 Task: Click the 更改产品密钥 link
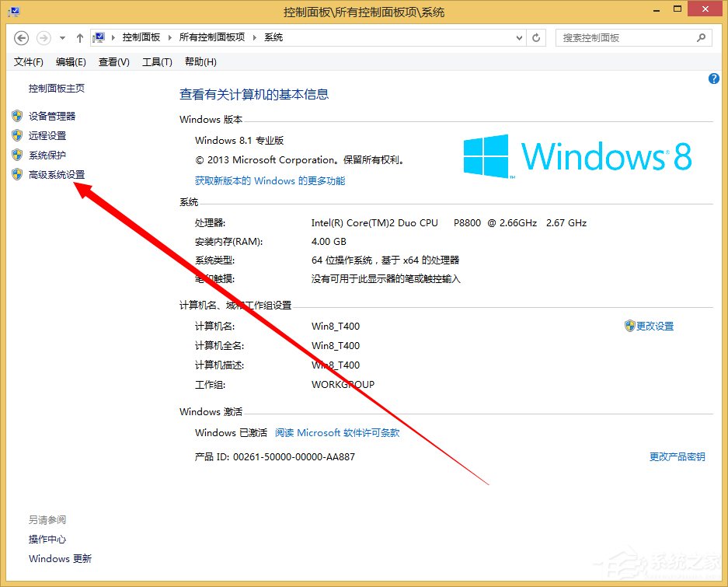(x=676, y=458)
